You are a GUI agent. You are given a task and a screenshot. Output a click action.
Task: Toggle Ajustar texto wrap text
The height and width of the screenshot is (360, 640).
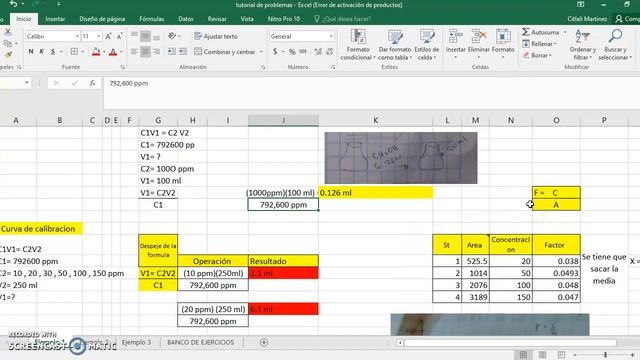216,36
